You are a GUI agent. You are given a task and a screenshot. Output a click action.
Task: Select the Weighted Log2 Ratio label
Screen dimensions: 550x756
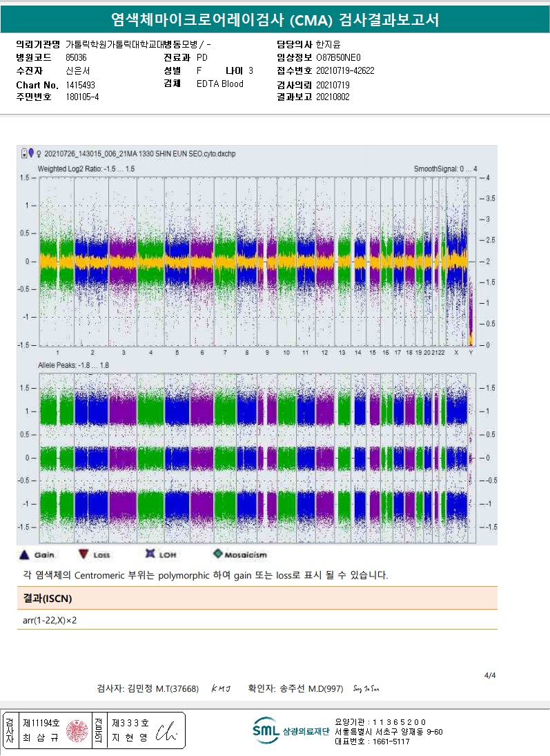pos(86,168)
